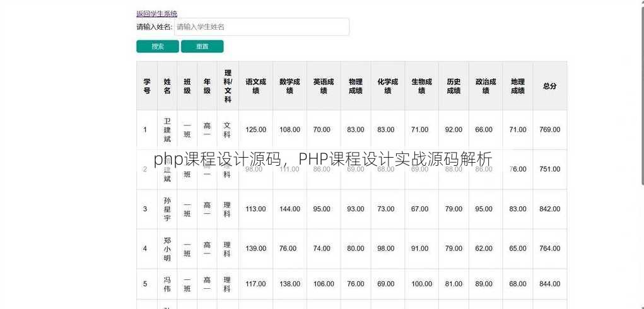Select the 物理成绩 column header
Screen dimensions: 644x309
click(355, 86)
